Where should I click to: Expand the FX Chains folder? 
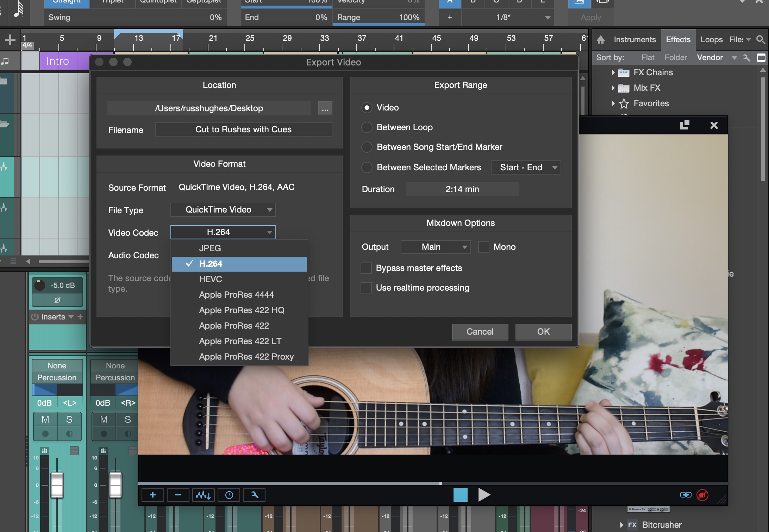point(613,72)
